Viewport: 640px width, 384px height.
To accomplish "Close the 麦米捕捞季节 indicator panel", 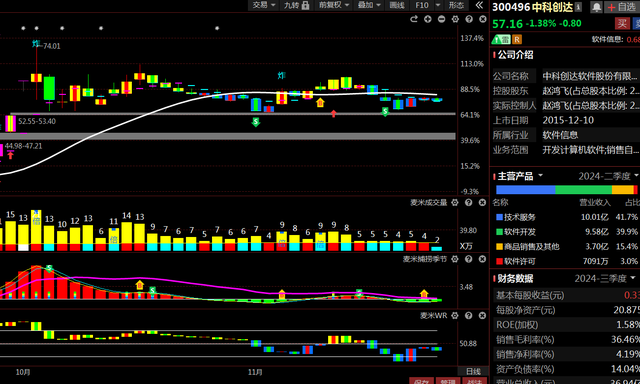I will click(482, 259).
